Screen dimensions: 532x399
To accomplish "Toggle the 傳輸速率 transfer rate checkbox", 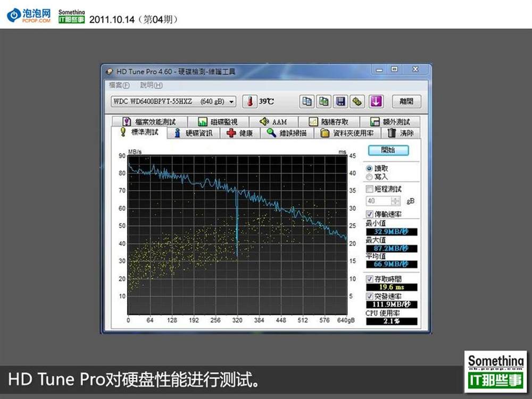I will coord(370,214).
